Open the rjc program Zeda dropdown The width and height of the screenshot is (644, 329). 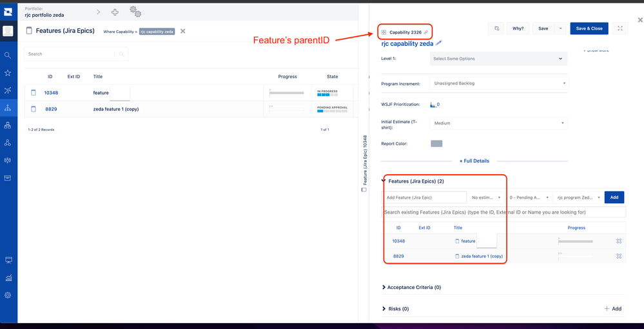(x=579, y=197)
